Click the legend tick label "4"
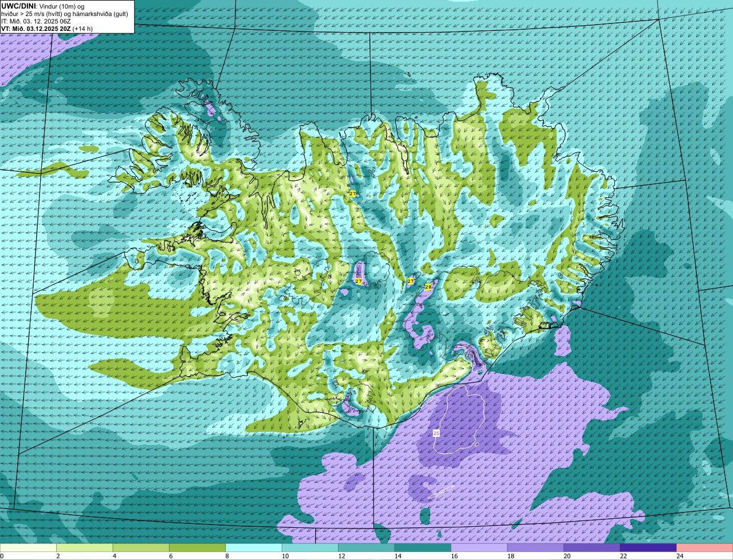 pyautogui.click(x=113, y=556)
